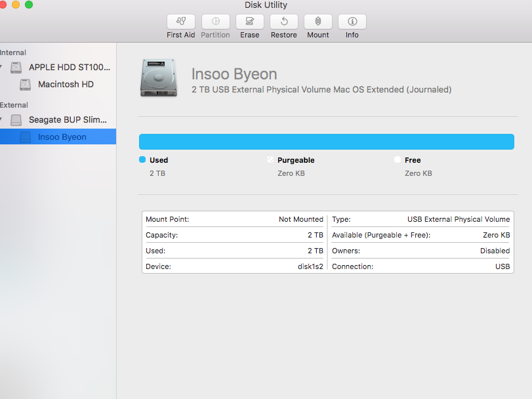The image size is (532, 399).
Task: Click the blue Used legend swatch
Action: [x=142, y=160]
